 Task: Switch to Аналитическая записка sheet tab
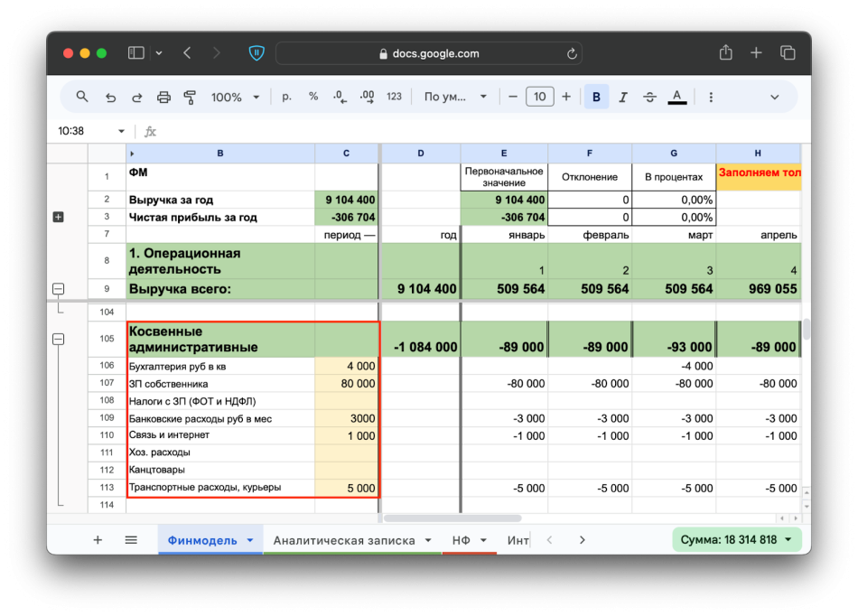click(344, 540)
